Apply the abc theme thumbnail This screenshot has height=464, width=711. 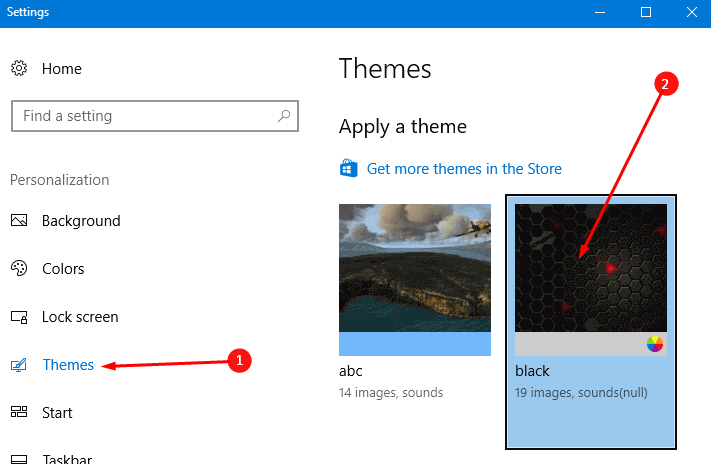click(415, 267)
